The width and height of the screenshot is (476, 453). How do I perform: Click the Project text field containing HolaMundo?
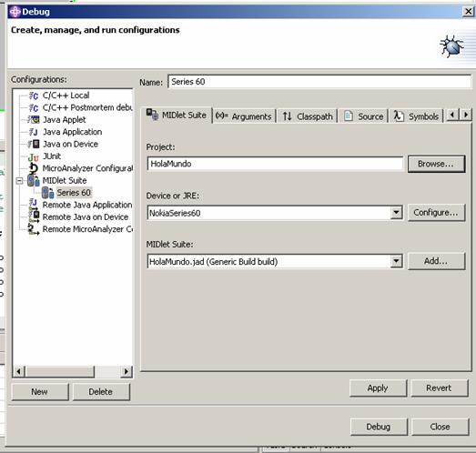pyautogui.click(x=275, y=164)
